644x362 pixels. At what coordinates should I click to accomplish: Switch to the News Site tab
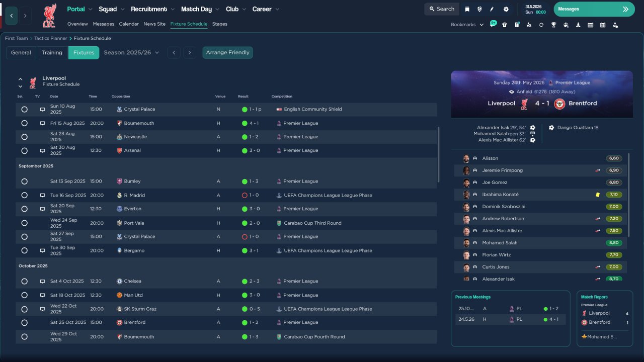154,24
